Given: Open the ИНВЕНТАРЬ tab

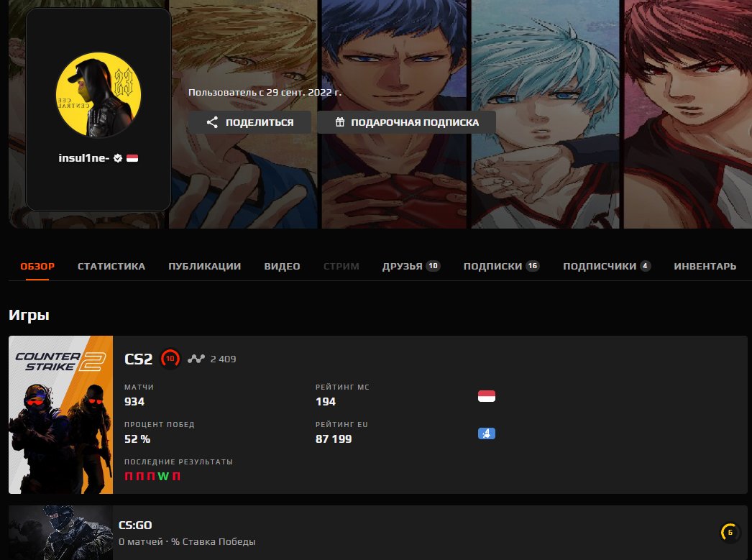Looking at the screenshot, I should tap(705, 266).
